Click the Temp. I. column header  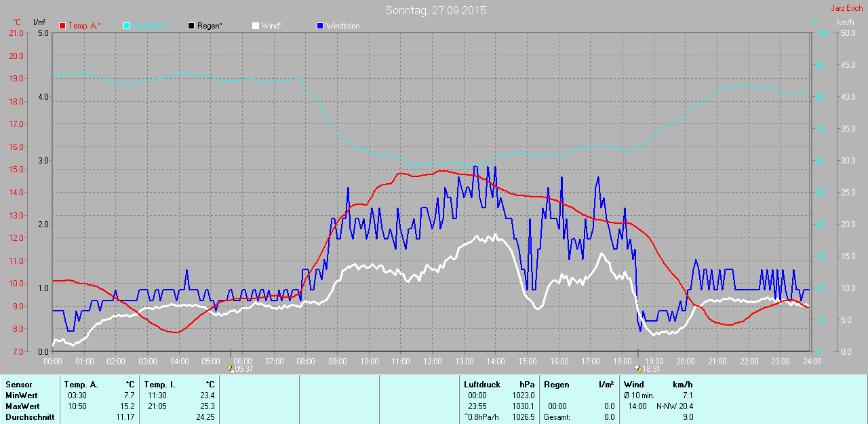click(x=159, y=385)
